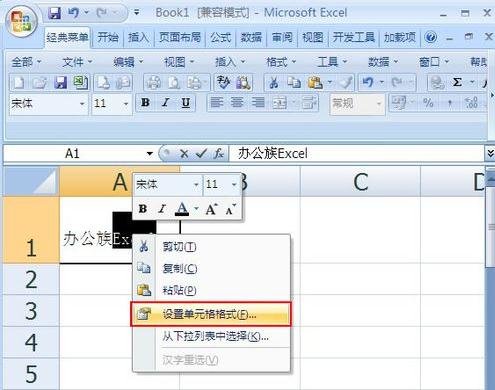Click the row 3 header
Viewport: 495px width, 390px height.
click(x=31, y=311)
